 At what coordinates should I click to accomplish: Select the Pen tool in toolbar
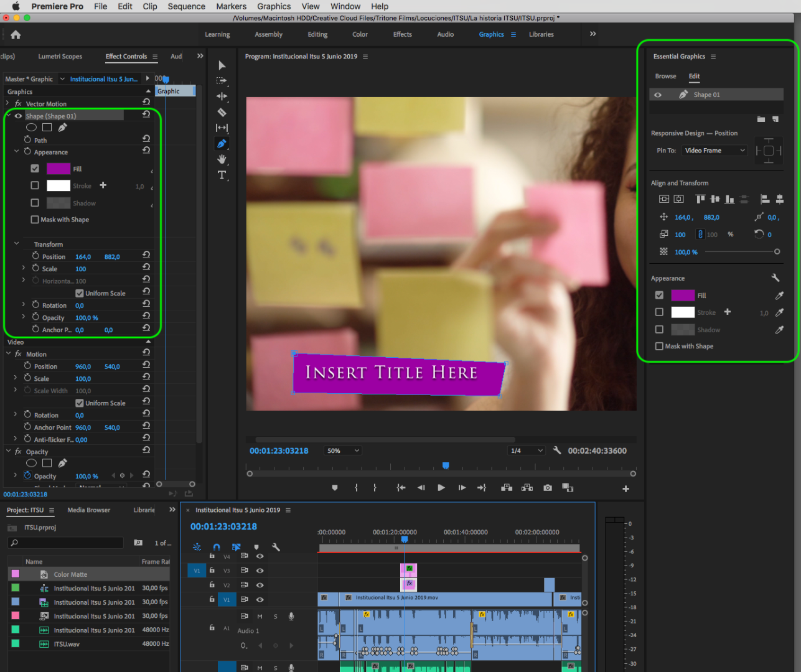(x=222, y=144)
